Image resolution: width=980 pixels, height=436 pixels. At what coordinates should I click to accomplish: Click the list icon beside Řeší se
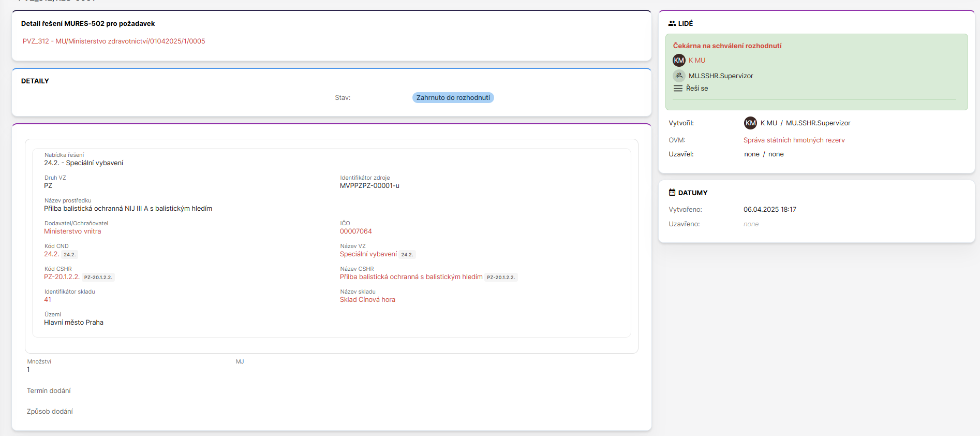click(x=678, y=89)
